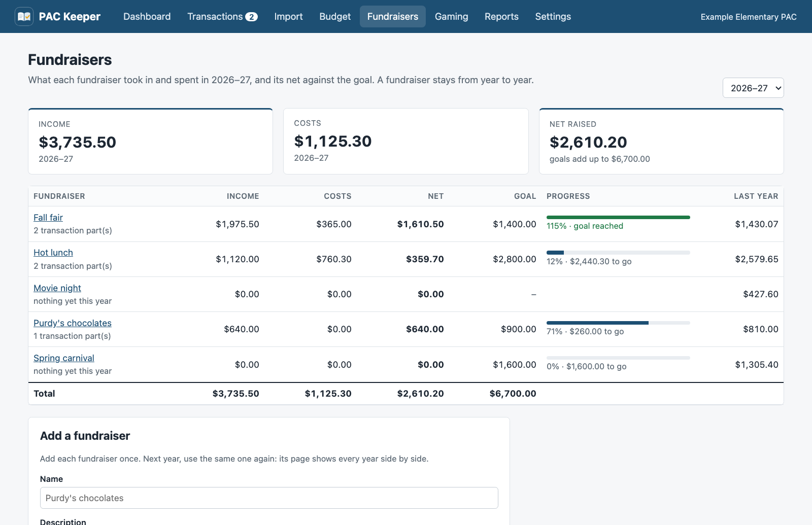Click the $2,800.00 Hot lunch goal cell
Screen dimensions: 812x525
515,259
